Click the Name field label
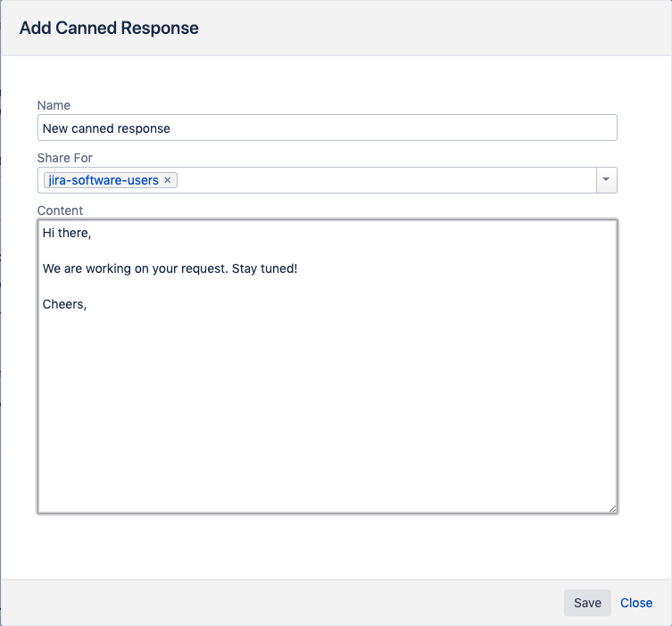The image size is (672, 626). (x=54, y=105)
